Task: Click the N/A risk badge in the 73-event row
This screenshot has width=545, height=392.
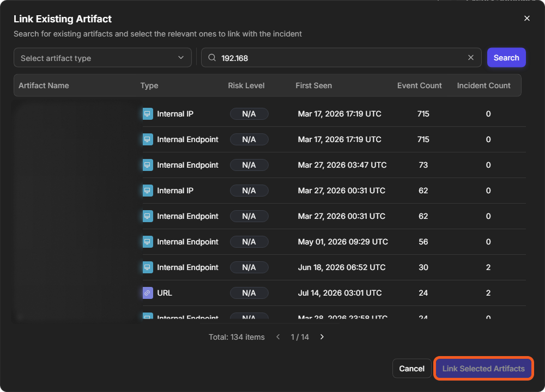Action: [x=249, y=166]
